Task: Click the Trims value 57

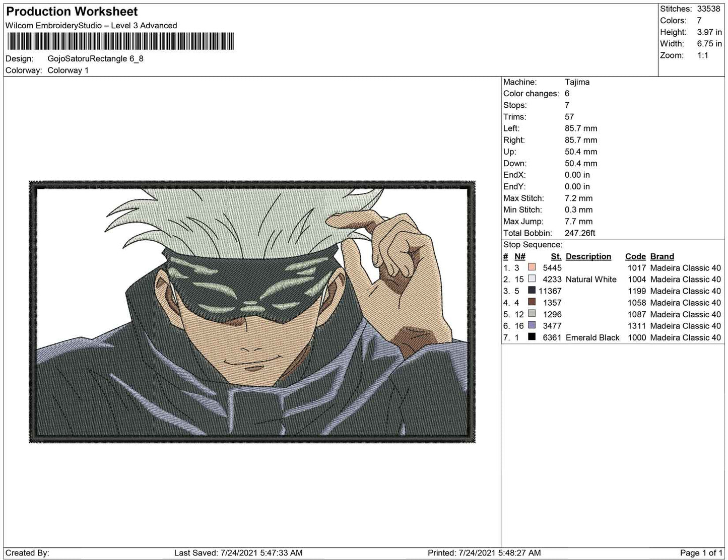Action: 569,117
